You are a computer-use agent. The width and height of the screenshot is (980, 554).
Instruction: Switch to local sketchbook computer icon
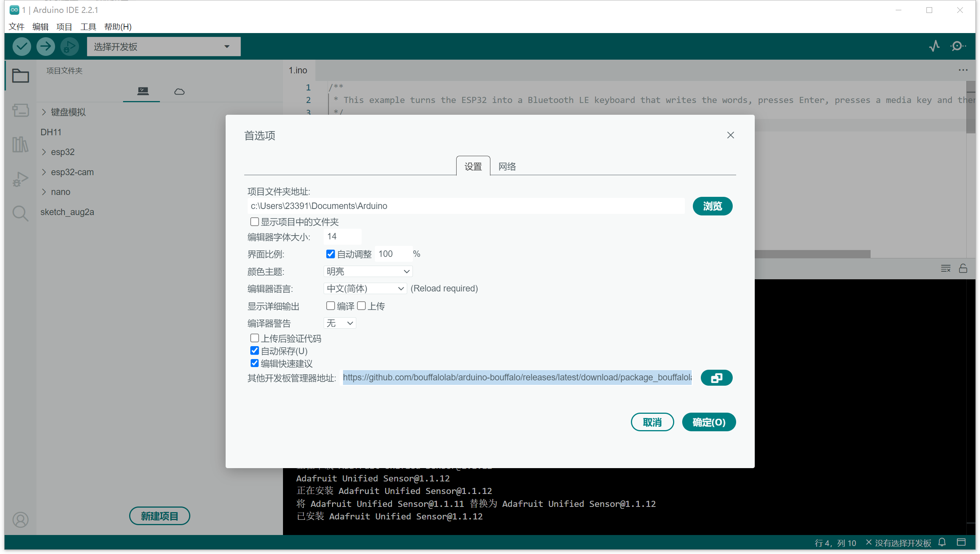pyautogui.click(x=143, y=91)
